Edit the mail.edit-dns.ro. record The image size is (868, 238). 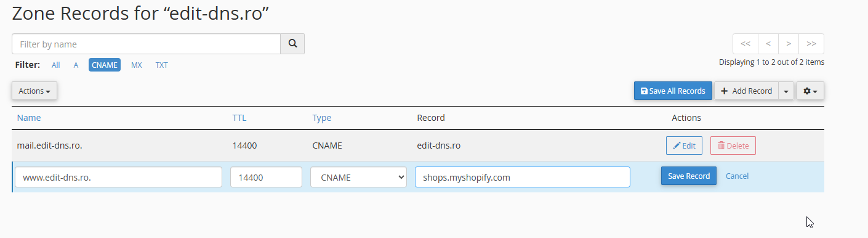click(684, 146)
